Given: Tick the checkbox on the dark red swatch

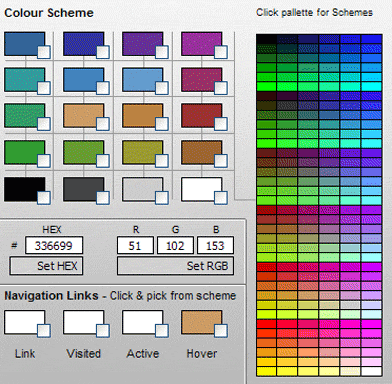Looking at the screenshot, I should point(221,124).
